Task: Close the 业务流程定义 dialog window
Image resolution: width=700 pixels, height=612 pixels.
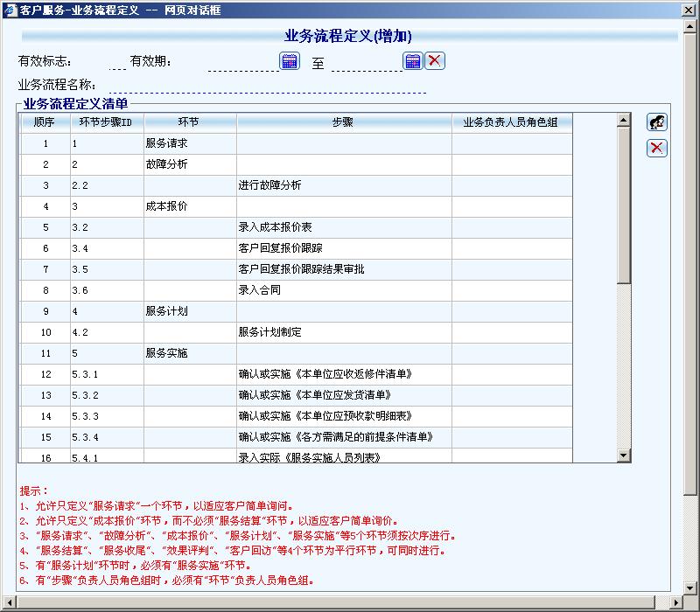Action: [687, 9]
